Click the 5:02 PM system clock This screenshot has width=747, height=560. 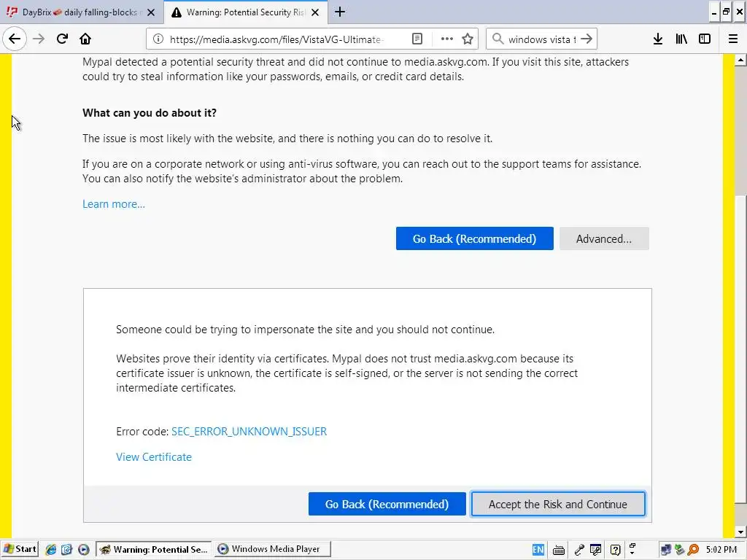[x=721, y=550]
